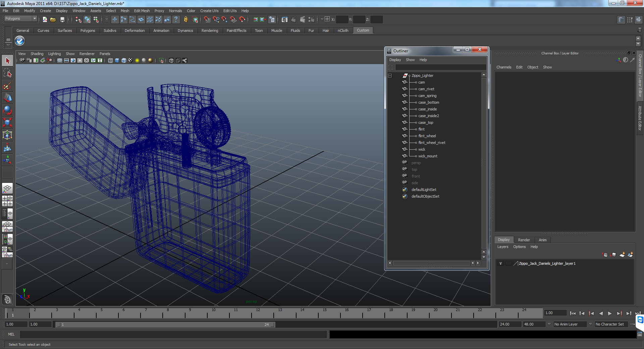Activate the Rotate tool sphere icon
This screenshot has height=349, width=644.
(x=7, y=110)
